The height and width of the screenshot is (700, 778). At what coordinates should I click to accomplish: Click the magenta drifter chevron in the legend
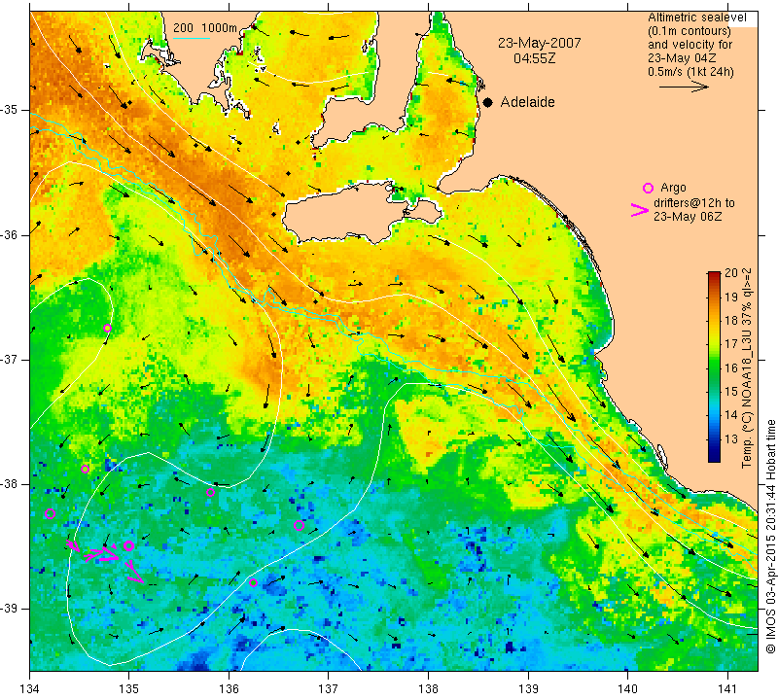click(x=640, y=210)
